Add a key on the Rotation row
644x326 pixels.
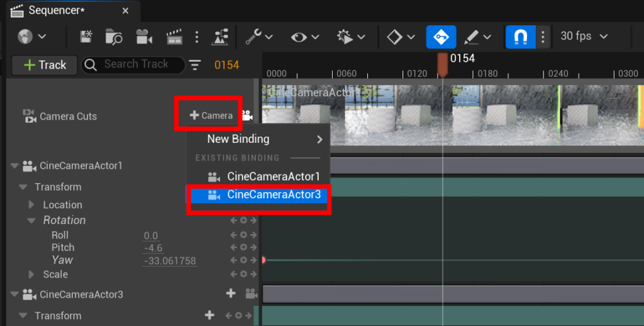click(x=243, y=221)
